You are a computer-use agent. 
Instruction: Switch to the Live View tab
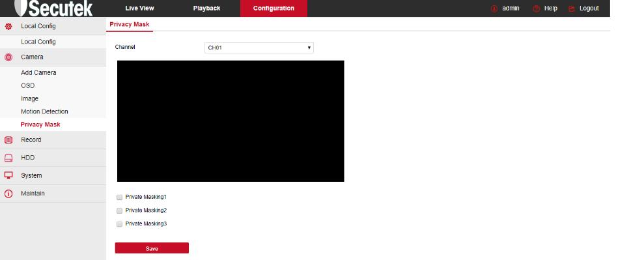point(139,8)
